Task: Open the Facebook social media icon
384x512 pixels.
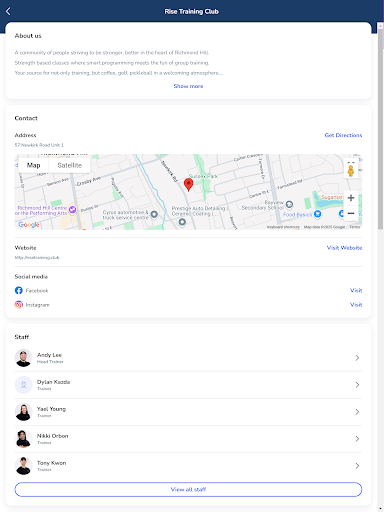Action: (x=19, y=290)
